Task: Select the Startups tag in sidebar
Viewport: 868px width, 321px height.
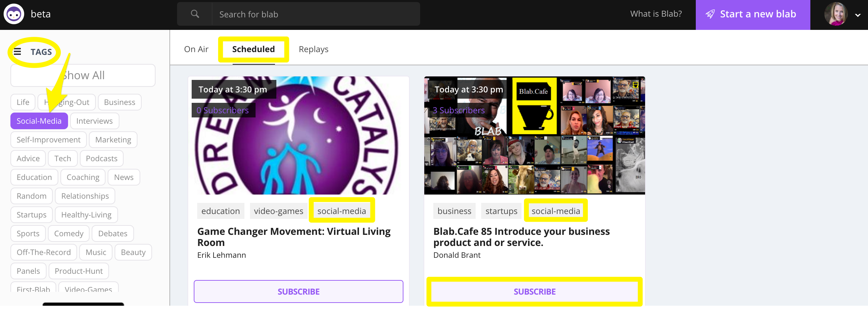Action: click(x=32, y=215)
